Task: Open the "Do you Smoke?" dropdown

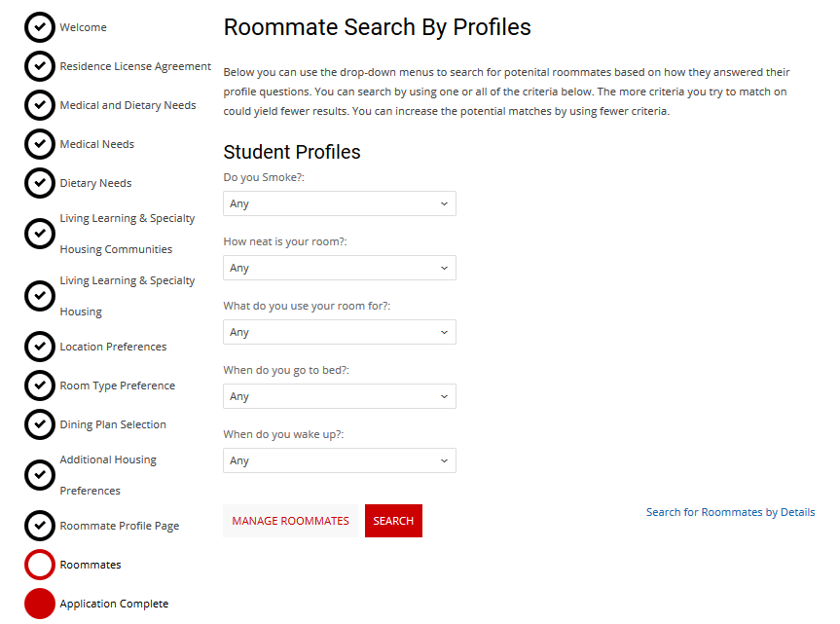Action: pyautogui.click(x=340, y=203)
